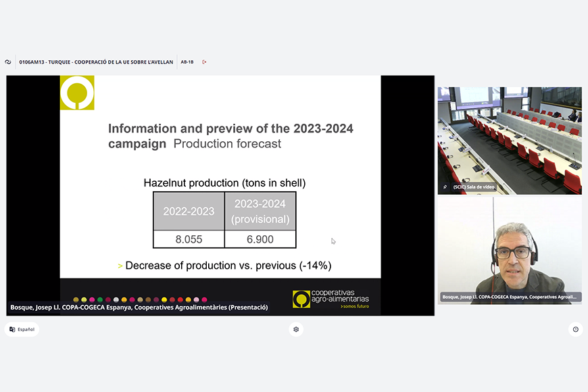The width and height of the screenshot is (588, 392).
Task: Click the 6.900 table cell
Action: (x=260, y=239)
